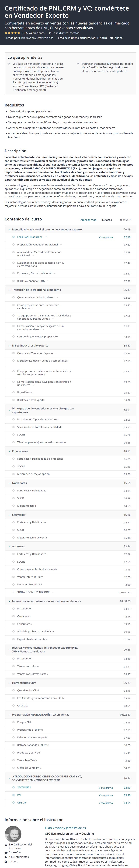Click the play icon beside Porque PNL
This screenshot has width=139, height=868.
[13, 722]
